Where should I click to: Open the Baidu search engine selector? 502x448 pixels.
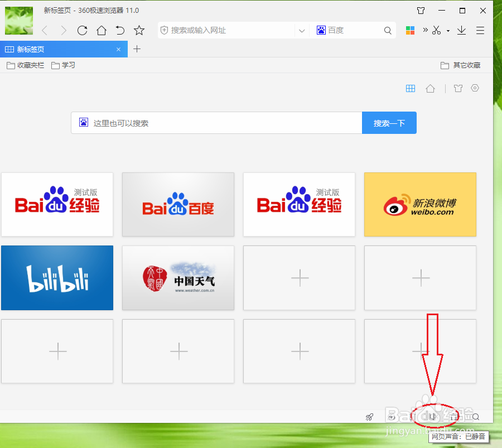tap(321, 30)
